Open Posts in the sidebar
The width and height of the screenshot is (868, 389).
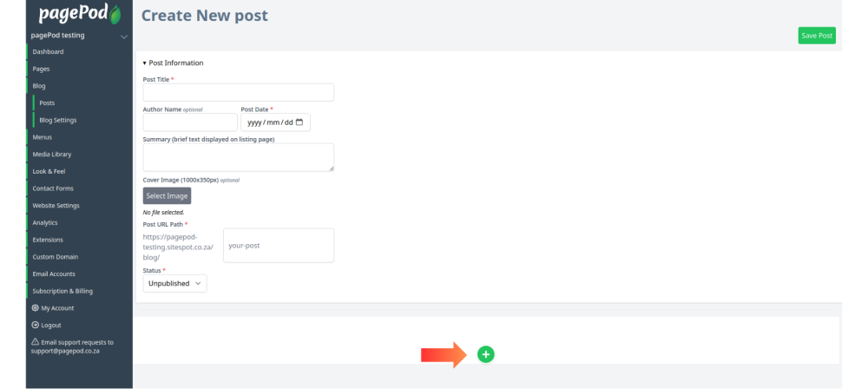point(47,103)
